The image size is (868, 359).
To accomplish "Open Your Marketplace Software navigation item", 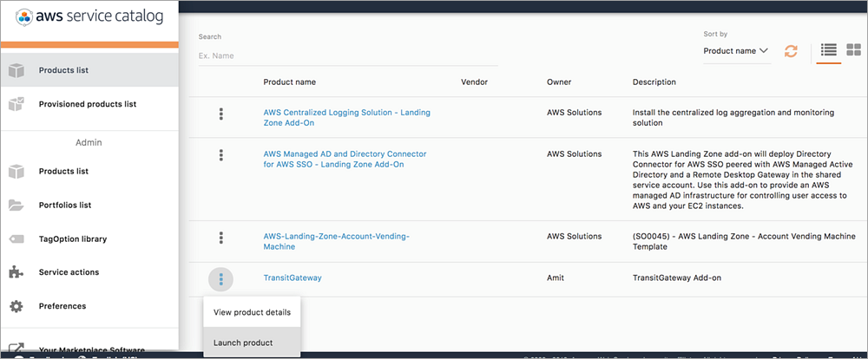I will (x=89, y=349).
